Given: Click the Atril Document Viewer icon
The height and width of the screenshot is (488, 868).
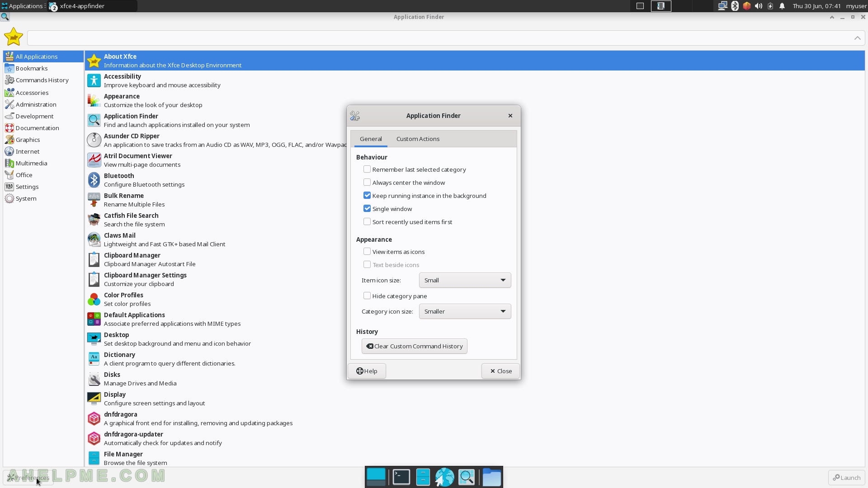Looking at the screenshot, I should pyautogui.click(x=94, y=160).
